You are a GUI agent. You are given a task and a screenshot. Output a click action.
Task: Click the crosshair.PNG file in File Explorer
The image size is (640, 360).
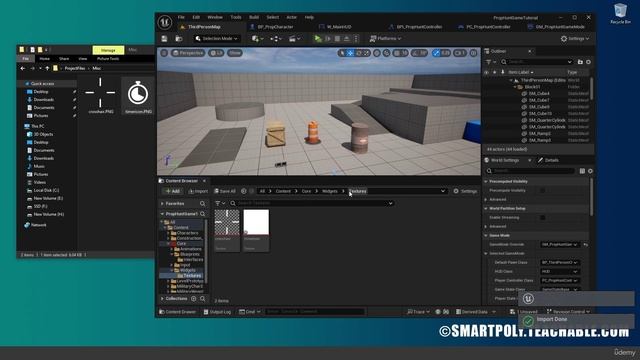pos(100,96)
